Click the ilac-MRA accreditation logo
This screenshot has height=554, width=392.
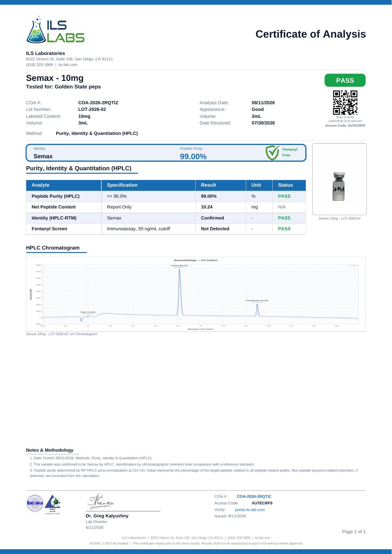(x=35, y=503)
